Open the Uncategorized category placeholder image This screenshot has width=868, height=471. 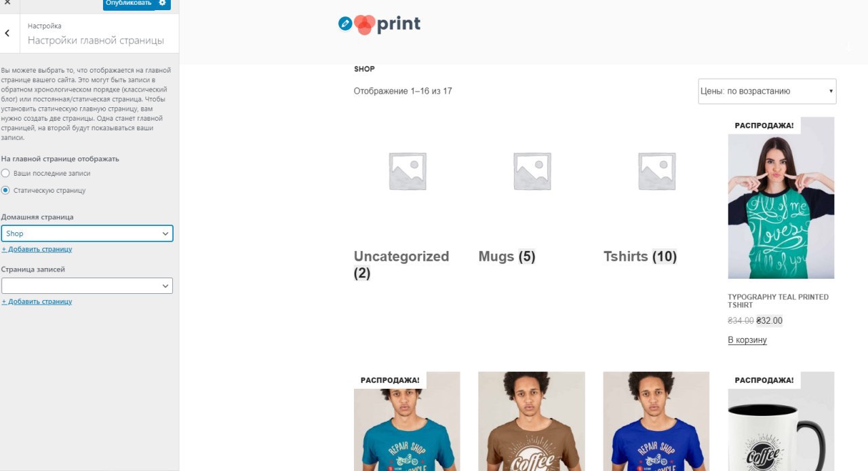point(407,170)
